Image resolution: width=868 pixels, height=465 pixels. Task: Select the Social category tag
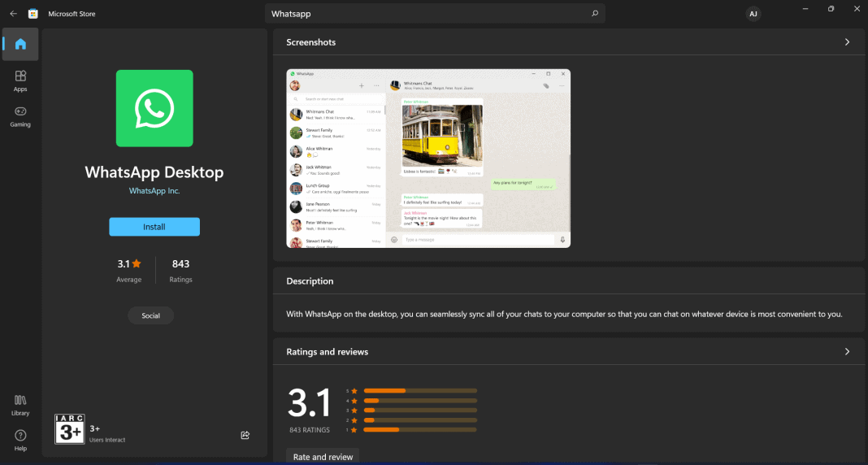151,315
